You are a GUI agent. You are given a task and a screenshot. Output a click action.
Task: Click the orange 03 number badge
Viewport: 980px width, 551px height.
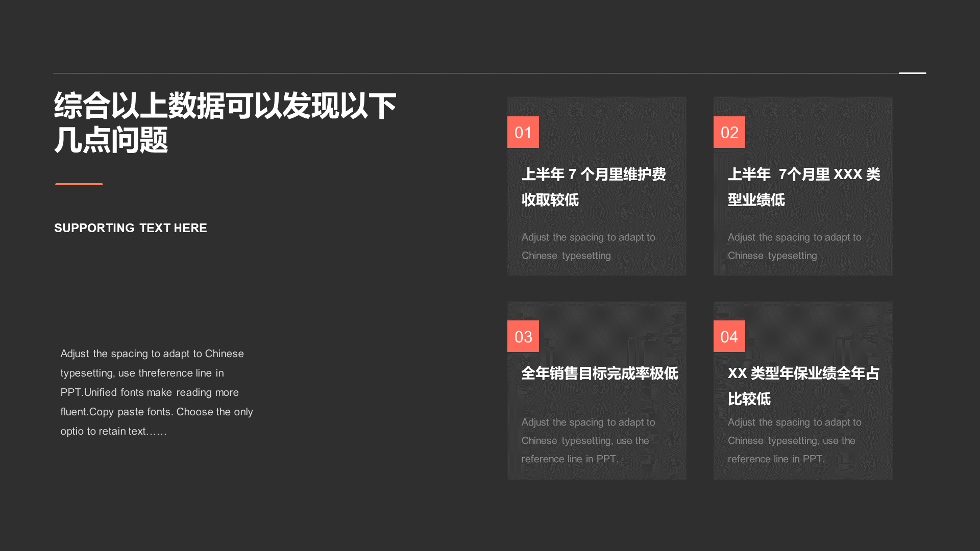[x=523, y=336]
